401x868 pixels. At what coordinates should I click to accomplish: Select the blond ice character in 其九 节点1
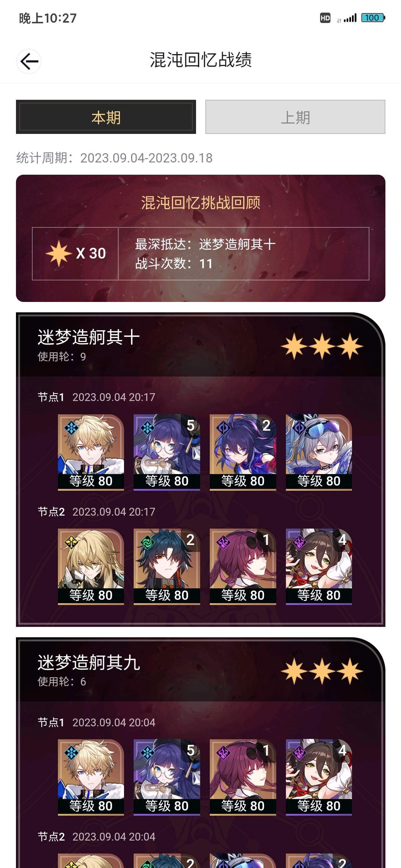[x=91, y=777]
